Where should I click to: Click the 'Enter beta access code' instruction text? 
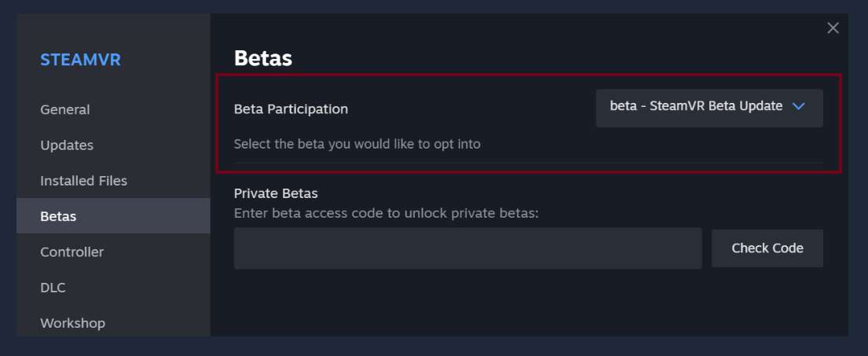[x=386, y=213]
